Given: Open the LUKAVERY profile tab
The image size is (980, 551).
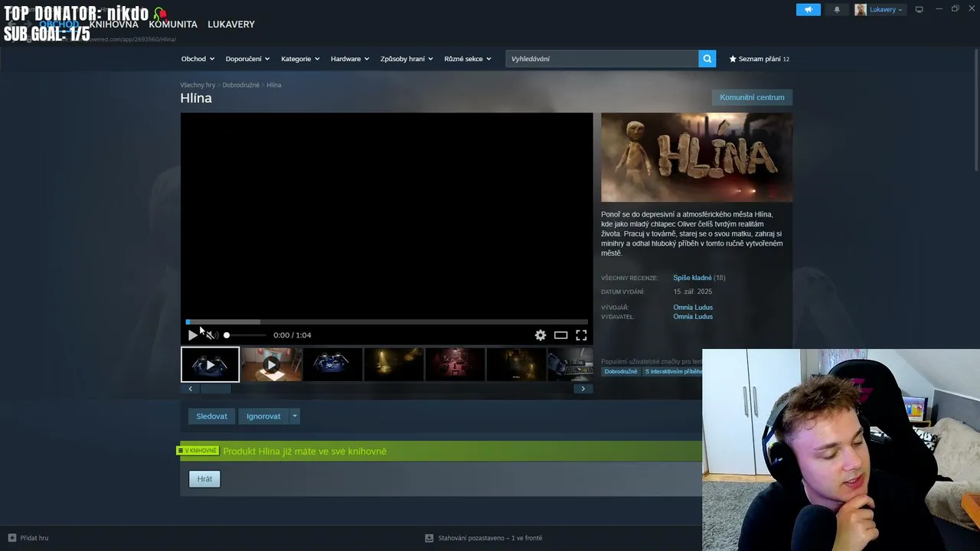Looking at the screenshot, I should (x=231, y=24).
